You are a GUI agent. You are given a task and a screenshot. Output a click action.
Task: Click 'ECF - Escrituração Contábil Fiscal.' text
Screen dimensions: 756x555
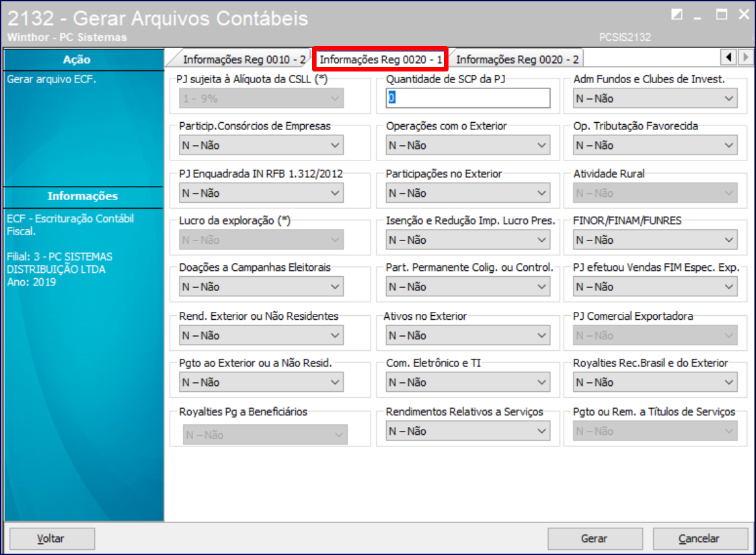click(70, 225)
